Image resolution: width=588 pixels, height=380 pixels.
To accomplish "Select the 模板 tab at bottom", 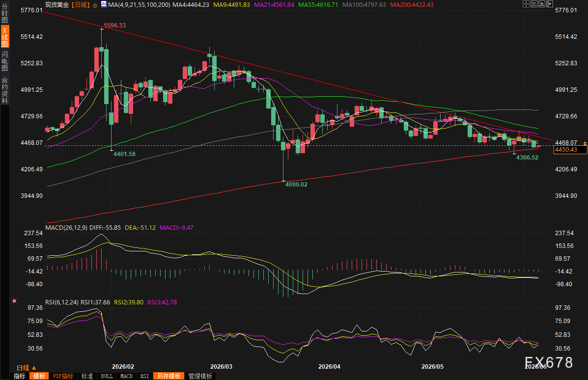I will [39, 376].
